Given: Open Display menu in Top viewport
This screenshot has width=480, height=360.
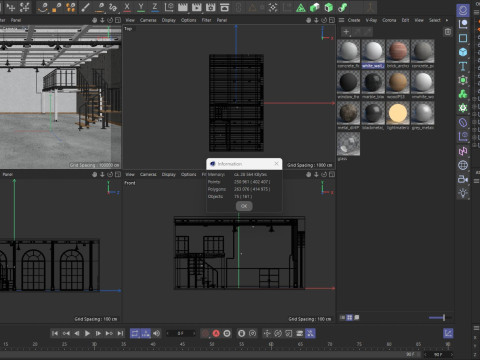Looking at the screenshot, I should point(169,20).
